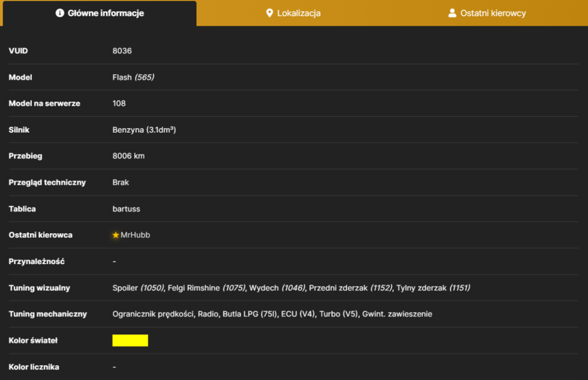The width and height of the screenshot is (588, 380).
Task: Click the Silnik row label
Action: click(19, 130)
